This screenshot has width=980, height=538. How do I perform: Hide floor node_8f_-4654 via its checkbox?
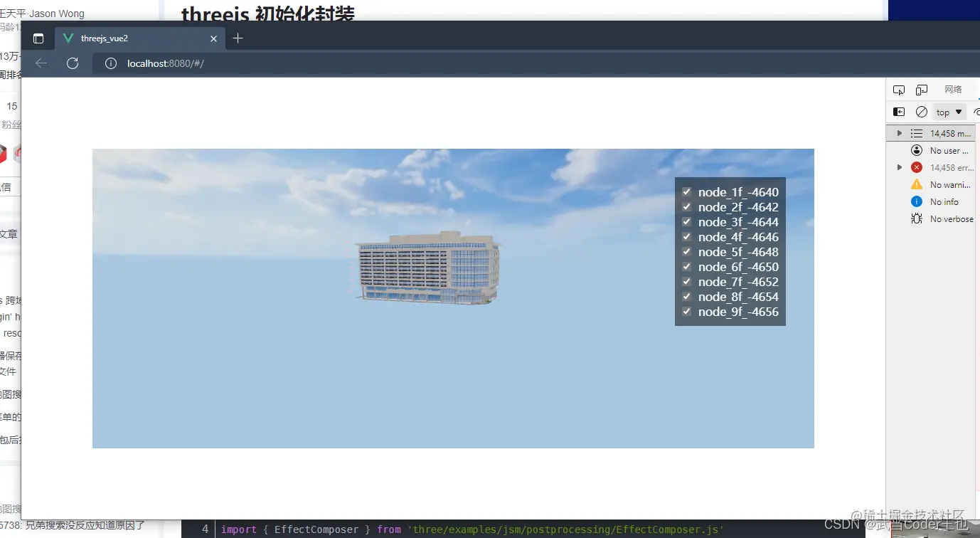tap(687, 296)
